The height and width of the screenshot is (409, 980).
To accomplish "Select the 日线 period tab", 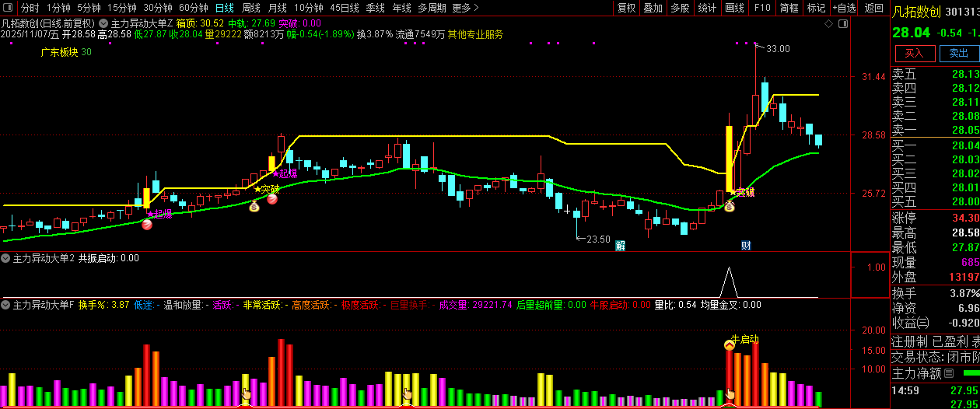I will pos(224,8).
